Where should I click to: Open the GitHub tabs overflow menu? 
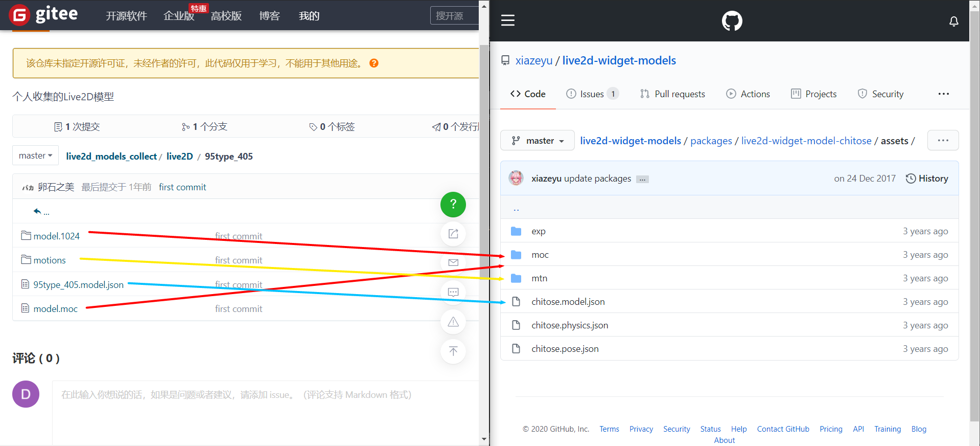point(943,94)
